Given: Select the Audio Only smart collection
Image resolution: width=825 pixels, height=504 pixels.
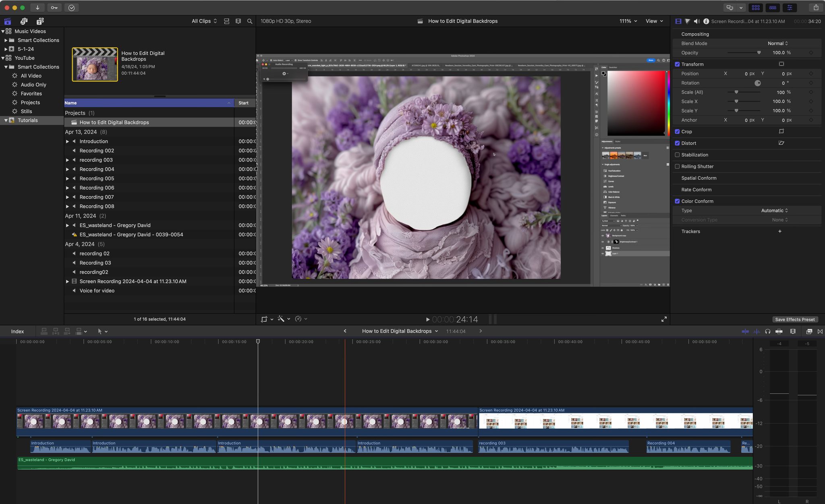Looking at the screenshot, I should (x=33, y=85).
